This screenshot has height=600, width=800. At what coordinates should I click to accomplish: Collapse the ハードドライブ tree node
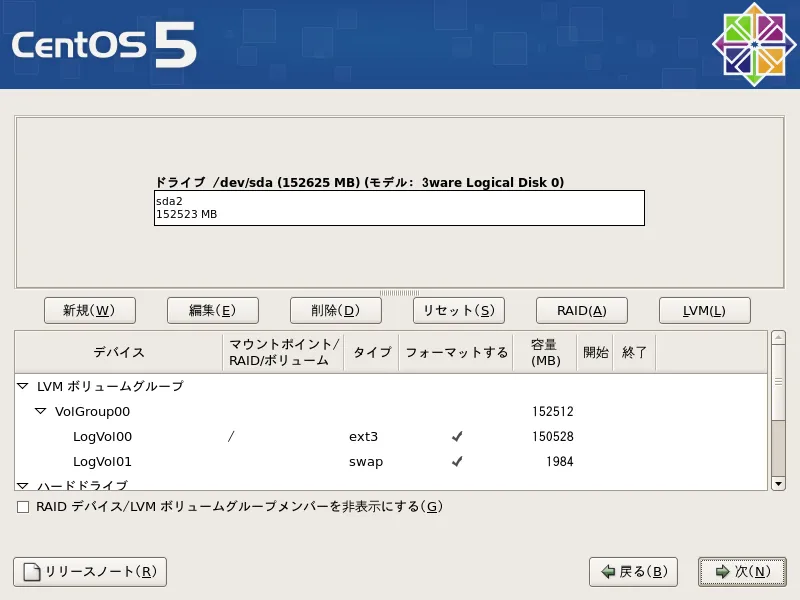(22, 485)
